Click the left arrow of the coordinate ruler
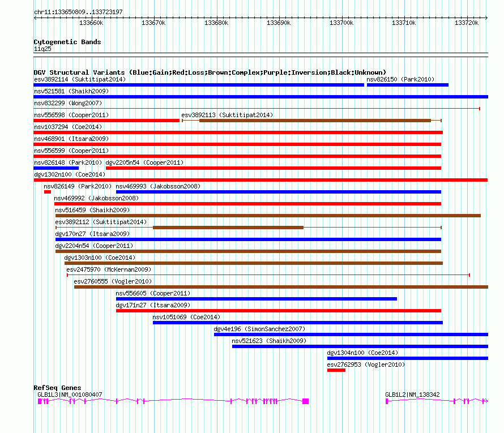Screen dimensions: 504x433 click(35, 18)
